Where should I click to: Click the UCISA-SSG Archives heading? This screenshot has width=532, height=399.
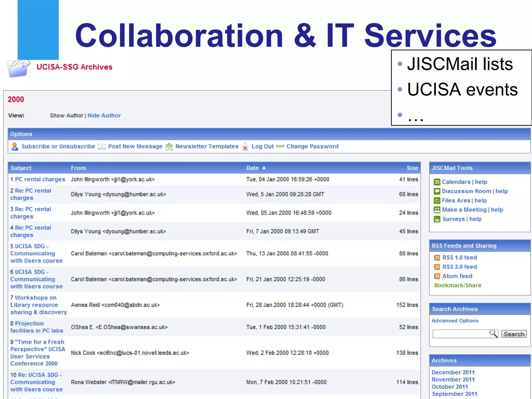[74, 67]
